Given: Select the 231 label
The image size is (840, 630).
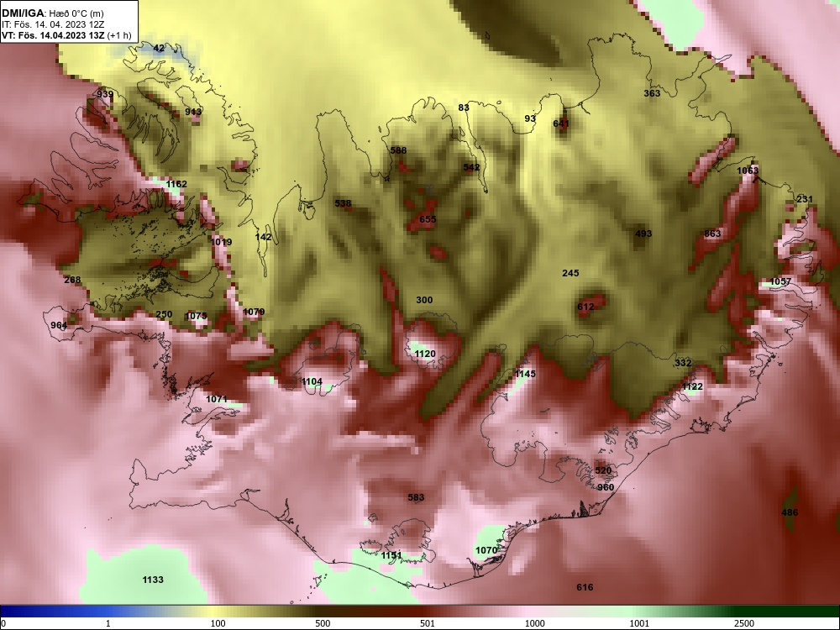Looking at the screenshot, I should [805, 199].
